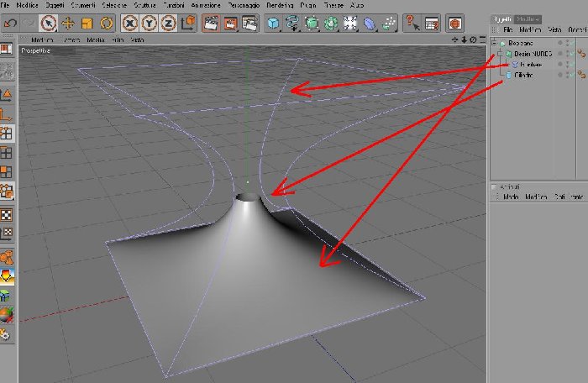Open modeling objects green array icon

tap(331, 24)
